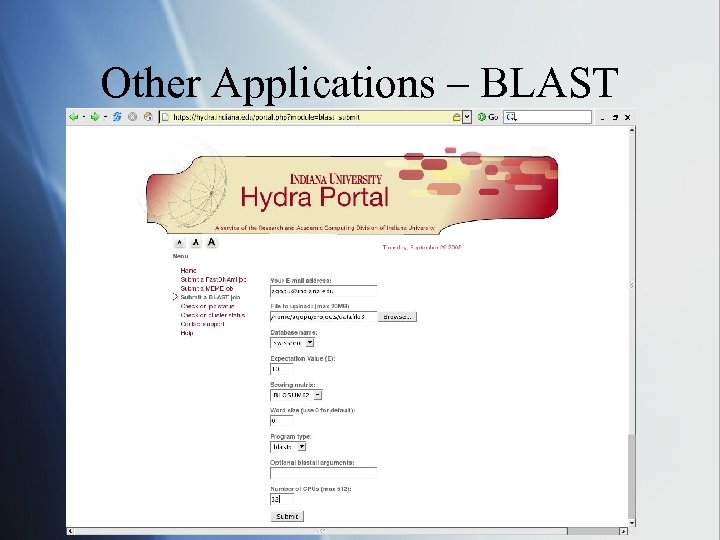The height and width of the screenshot is (540, 720).
Task: Click the Word size input field
Action: click(281, 421)
